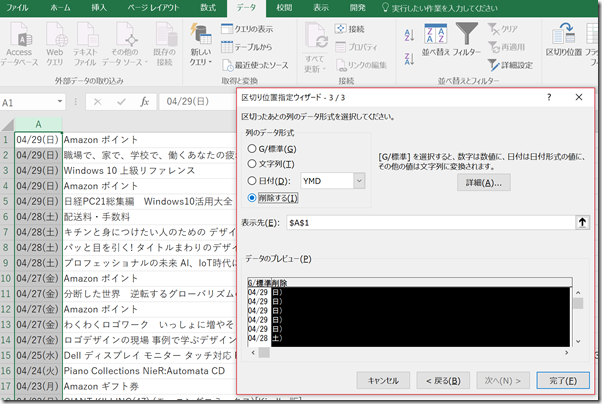
Task: Sort ascending A to Z icon
Action: (x=409, y=35)
